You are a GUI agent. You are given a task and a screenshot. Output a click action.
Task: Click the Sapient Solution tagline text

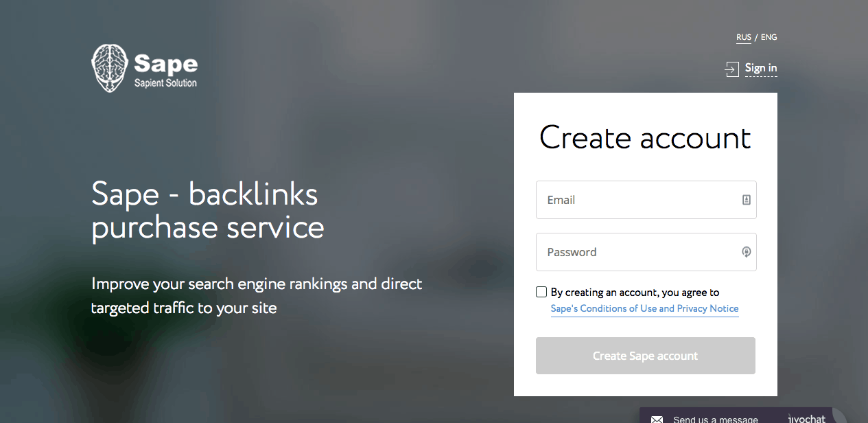pos(165,83)
